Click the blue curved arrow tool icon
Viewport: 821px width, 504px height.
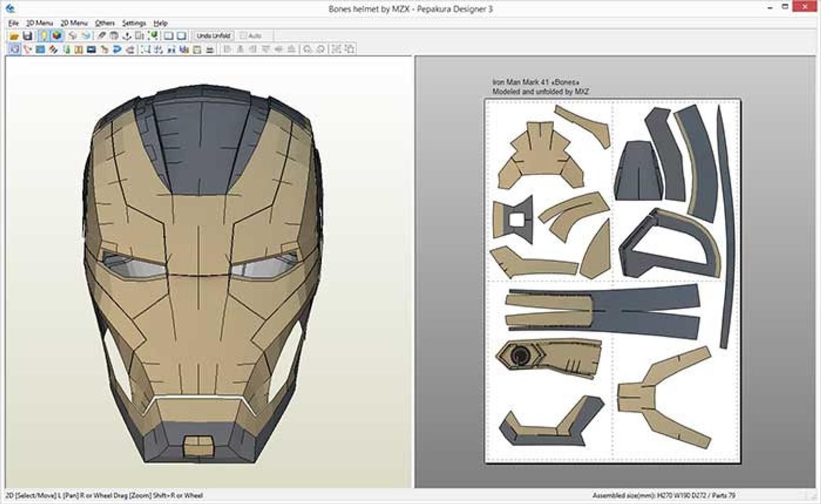117,50
